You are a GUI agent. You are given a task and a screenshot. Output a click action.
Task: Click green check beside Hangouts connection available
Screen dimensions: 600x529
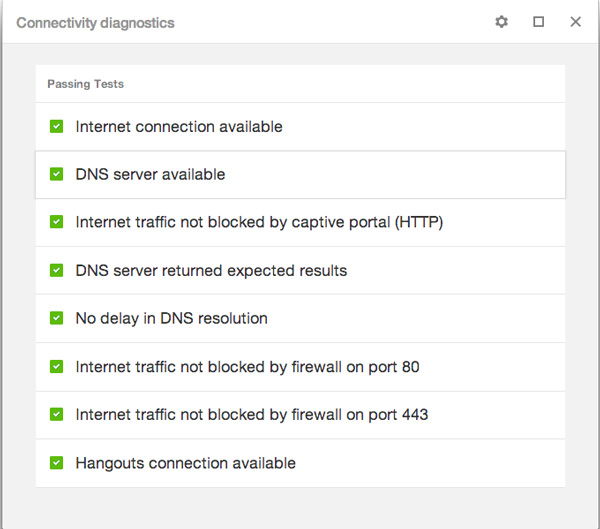(x=57, y=463)
